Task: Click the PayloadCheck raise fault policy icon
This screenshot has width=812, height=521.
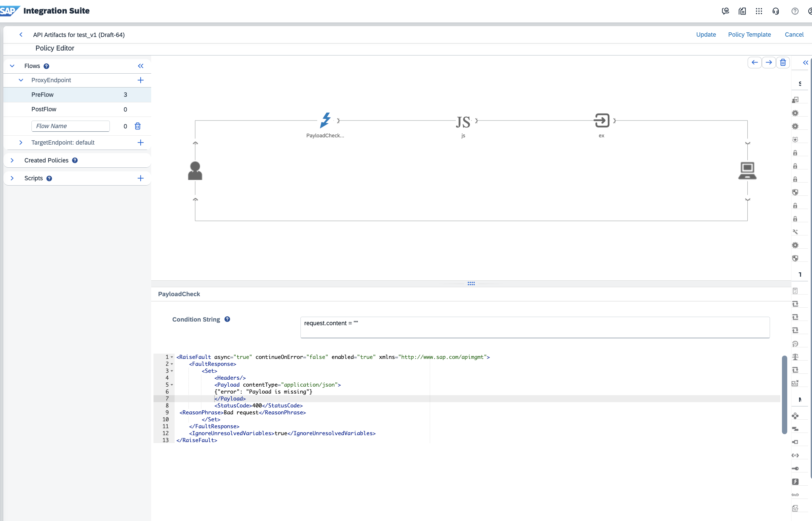Action: pyautogui.click(x=325, y=121)
